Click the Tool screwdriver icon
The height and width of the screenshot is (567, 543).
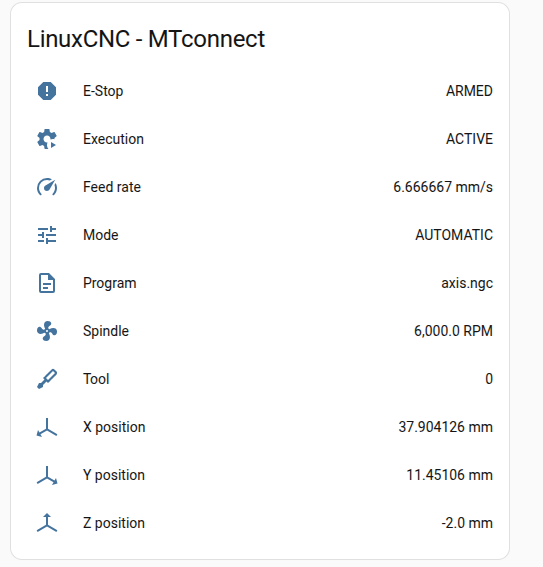pos(47,379)
